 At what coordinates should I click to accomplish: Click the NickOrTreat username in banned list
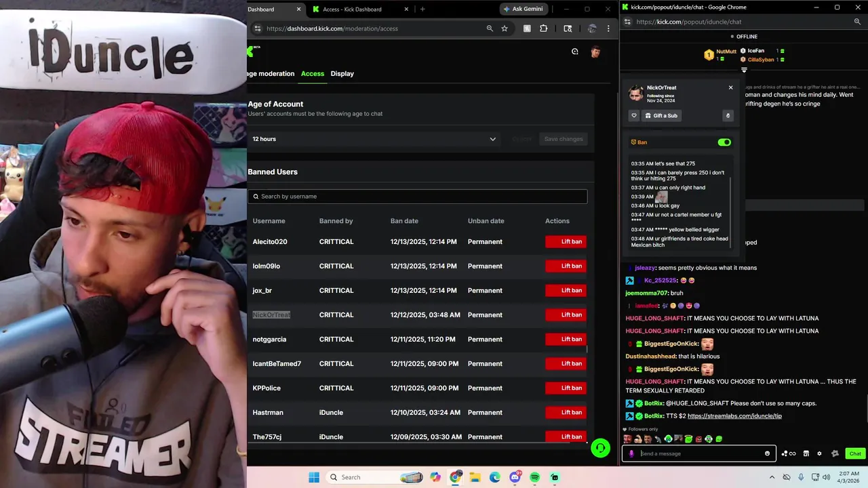click(271, 315)
